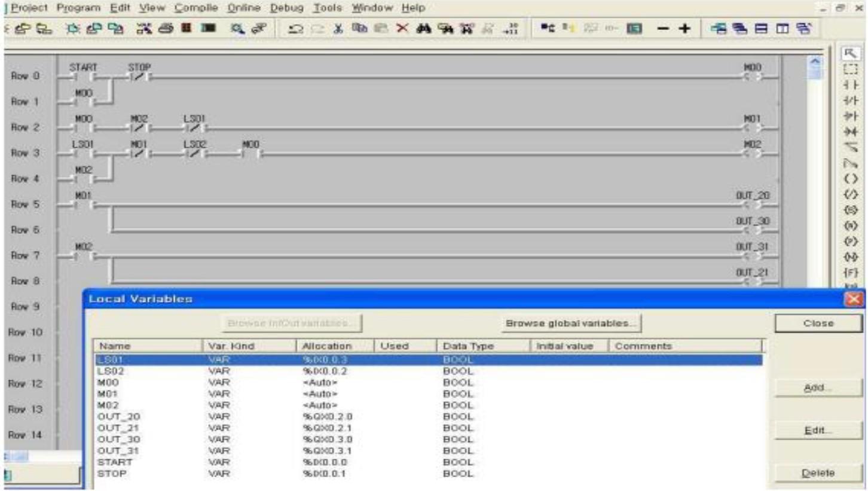The height and width of the screenshot is (491, 868).
Task: Select the OUT_30 variable row
Action: [x=428, y=439]
